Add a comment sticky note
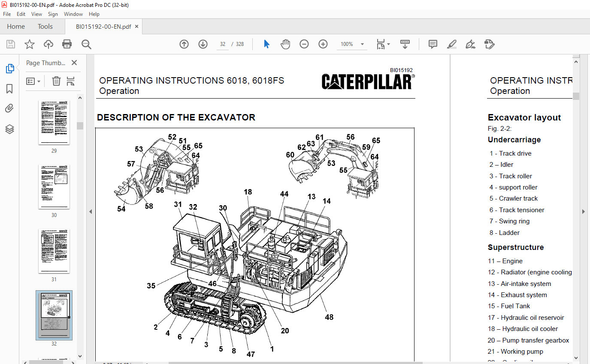Screen dimensions: 590x364 click(x=433, y=44)
